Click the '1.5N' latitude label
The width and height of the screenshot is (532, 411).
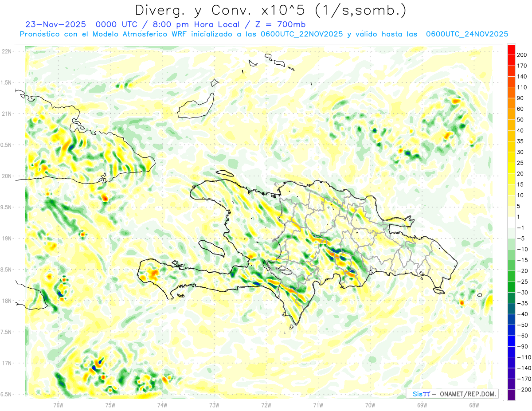(6, 82)
